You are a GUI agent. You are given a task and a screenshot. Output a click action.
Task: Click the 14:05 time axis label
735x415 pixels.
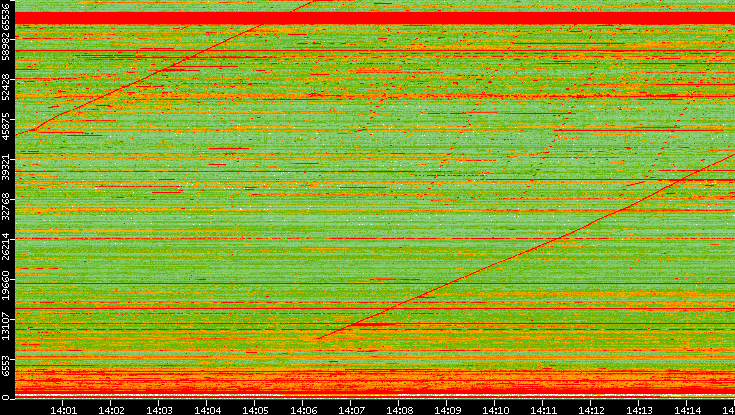coord(256,408)
